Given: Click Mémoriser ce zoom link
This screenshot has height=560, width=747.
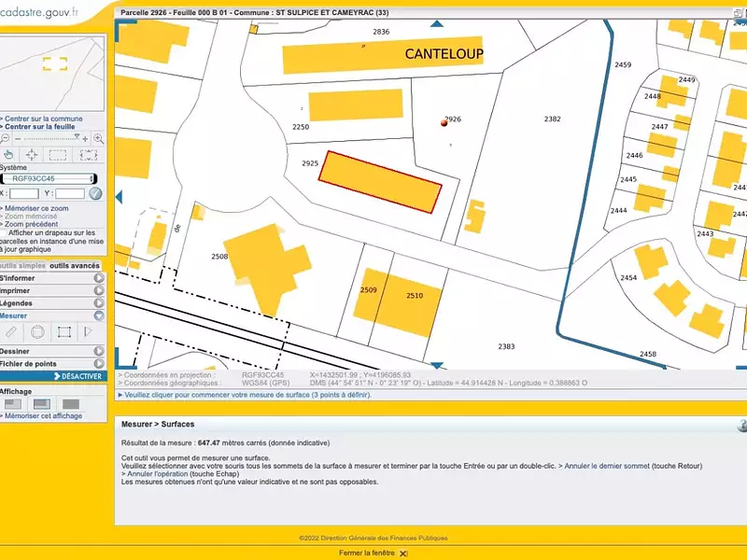Looking at the screenshot, I should (36, 208).
